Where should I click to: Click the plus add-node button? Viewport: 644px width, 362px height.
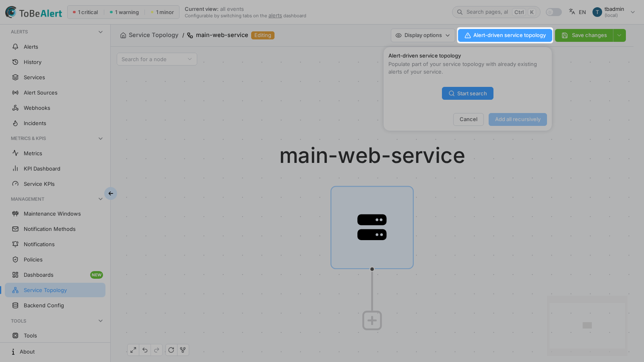coord(372,321)
